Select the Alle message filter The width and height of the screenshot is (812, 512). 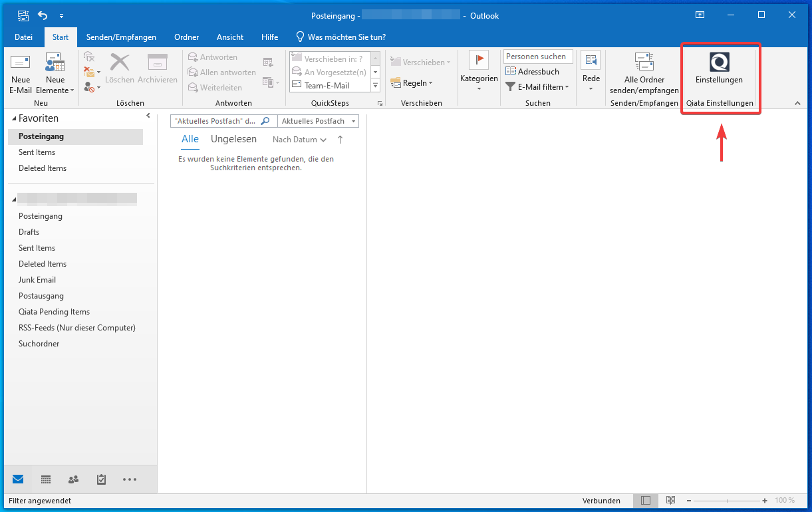[x=190, y=138]
